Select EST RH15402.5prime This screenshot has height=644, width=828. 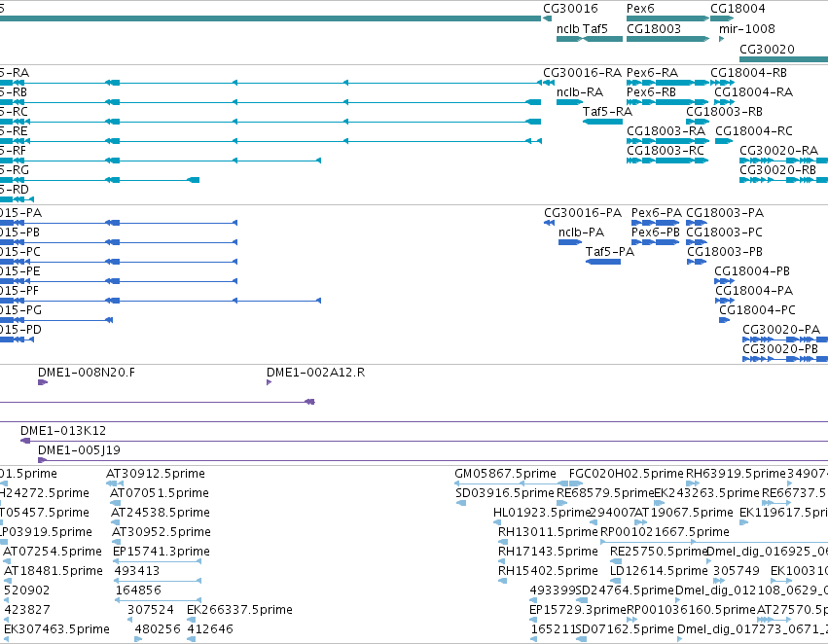[548, 571]
